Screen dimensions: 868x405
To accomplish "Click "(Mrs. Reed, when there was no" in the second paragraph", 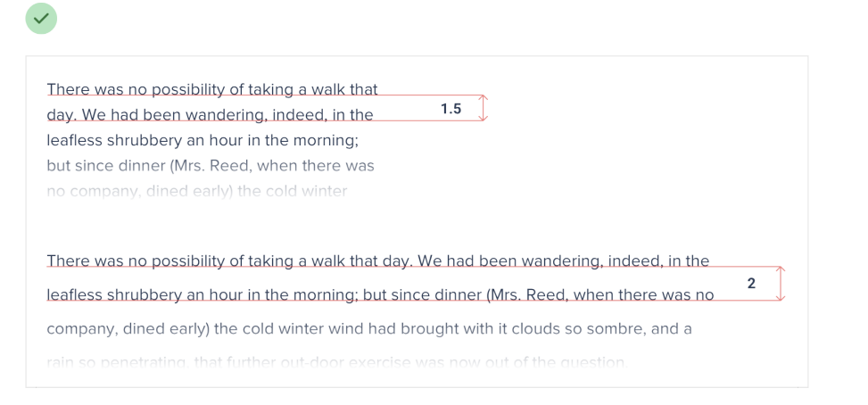I will [600, 295].
